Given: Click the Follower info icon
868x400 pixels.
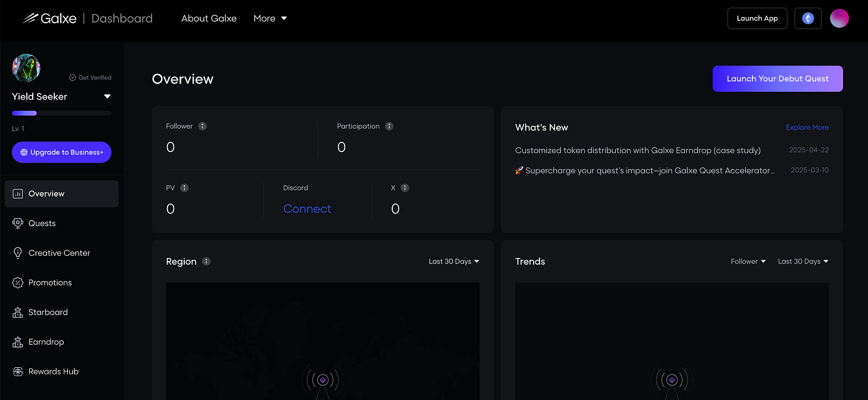Looking at the screenshot, I should [203, 126].
